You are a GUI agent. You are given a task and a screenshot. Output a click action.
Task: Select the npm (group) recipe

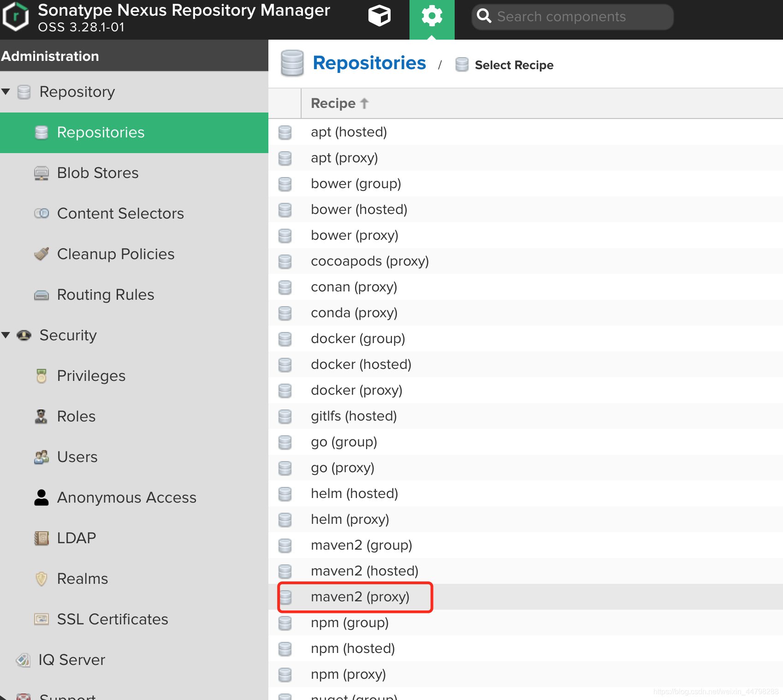[526, 623]
